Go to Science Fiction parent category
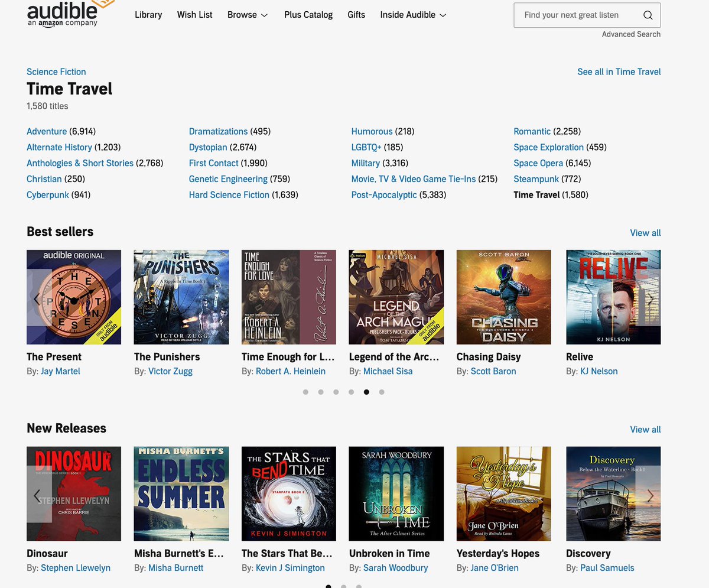This screenshot has width=709, height=588. pos(56,72)
